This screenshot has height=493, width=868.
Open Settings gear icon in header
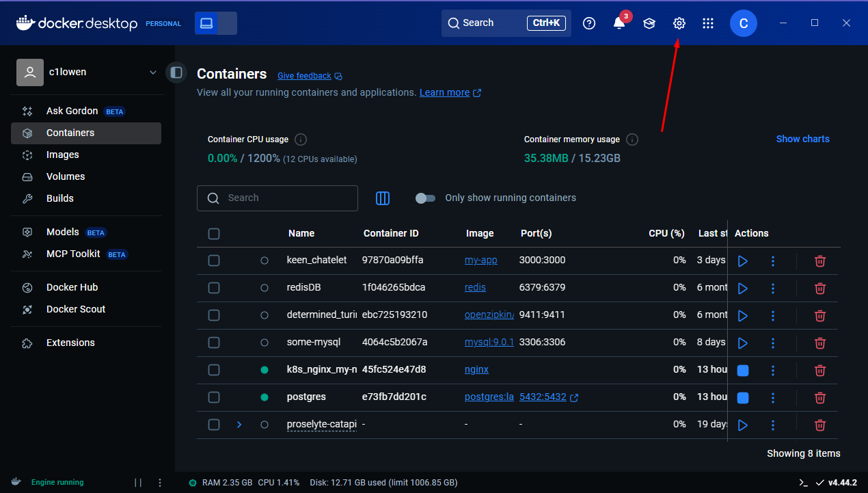(x=679, y=23)
